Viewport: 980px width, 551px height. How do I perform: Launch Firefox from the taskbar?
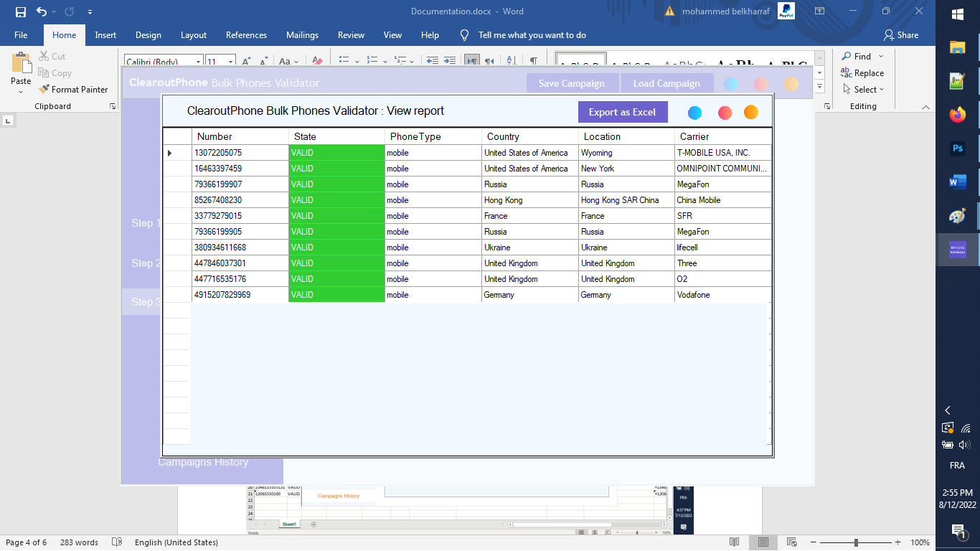957,114
